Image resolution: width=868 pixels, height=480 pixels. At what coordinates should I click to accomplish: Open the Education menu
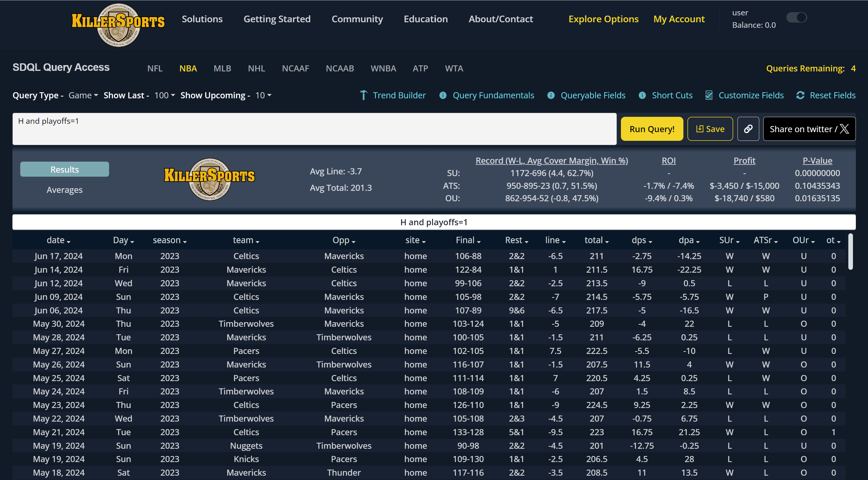click(x=426, y=19)
